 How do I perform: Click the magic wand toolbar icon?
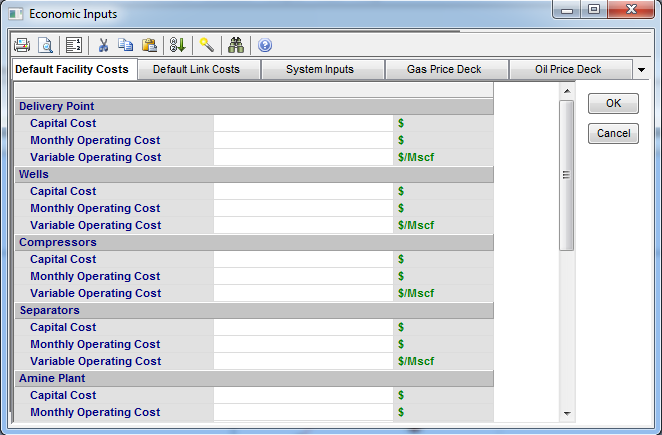pyautogui.click(x=207, y=45)
